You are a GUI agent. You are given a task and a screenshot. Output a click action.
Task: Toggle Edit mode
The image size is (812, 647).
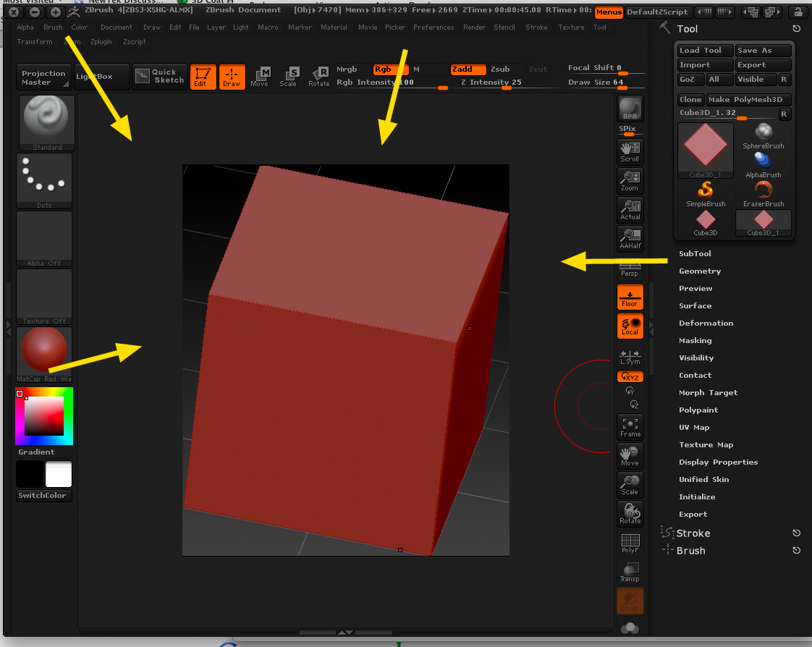click(203, 77)
